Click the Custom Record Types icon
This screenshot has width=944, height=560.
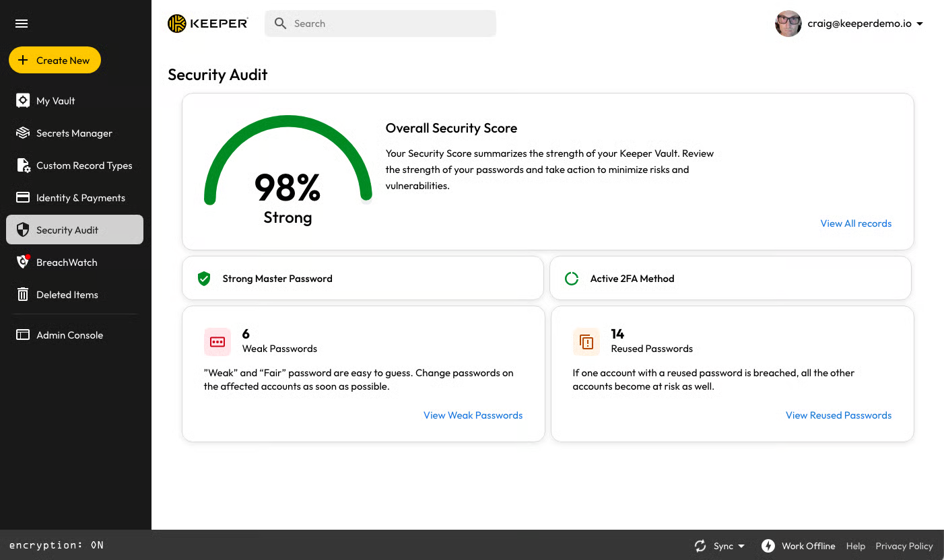23,166
